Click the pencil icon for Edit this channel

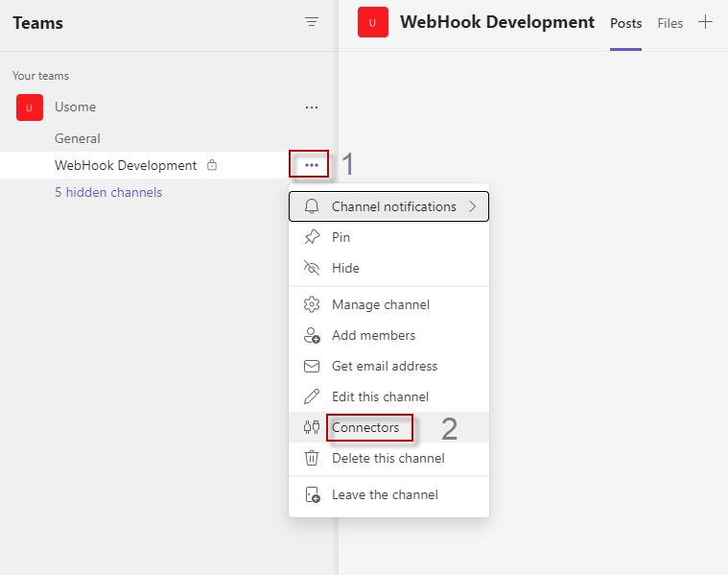click(x=312, y=396)
